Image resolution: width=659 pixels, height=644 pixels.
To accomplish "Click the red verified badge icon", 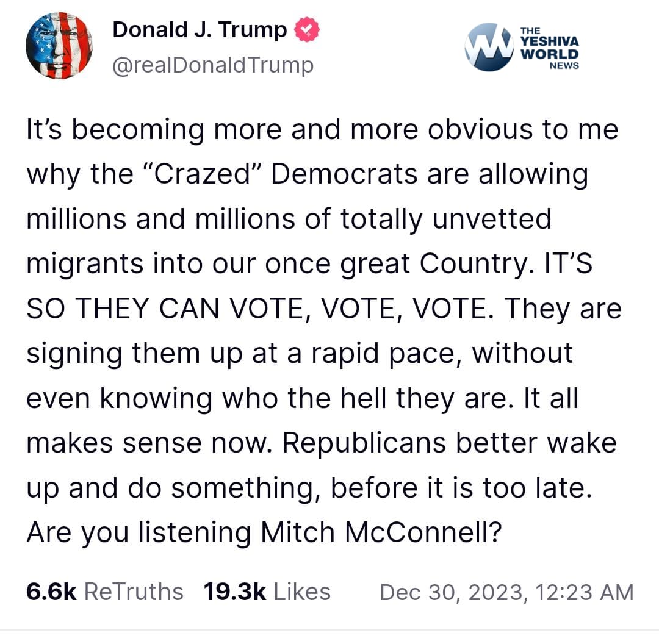I will click(x=307, y=30).
